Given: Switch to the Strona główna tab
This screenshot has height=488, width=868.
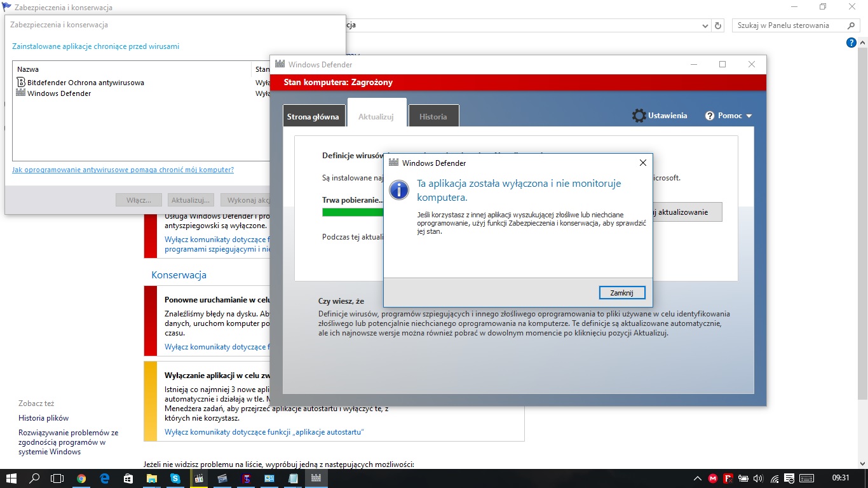Looking at the screenshot, I should [313, 116].
